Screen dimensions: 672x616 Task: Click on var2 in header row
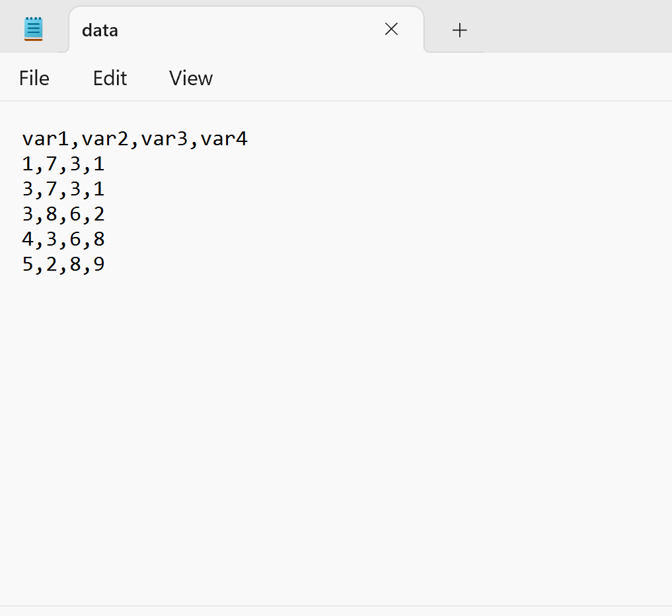coord(105,139)
